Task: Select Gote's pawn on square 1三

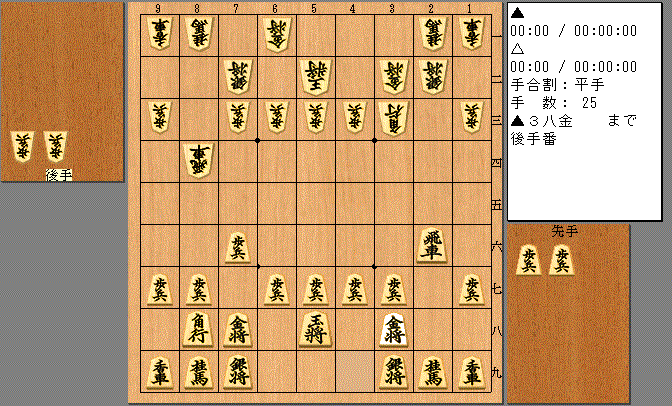Action: click(471, 118)
